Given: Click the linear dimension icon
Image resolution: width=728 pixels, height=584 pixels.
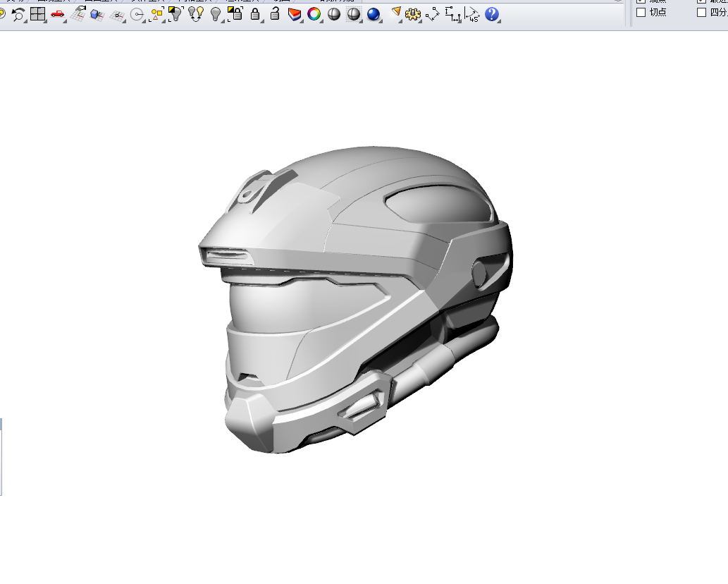Looking at the screenshot, I should [452, 14].
